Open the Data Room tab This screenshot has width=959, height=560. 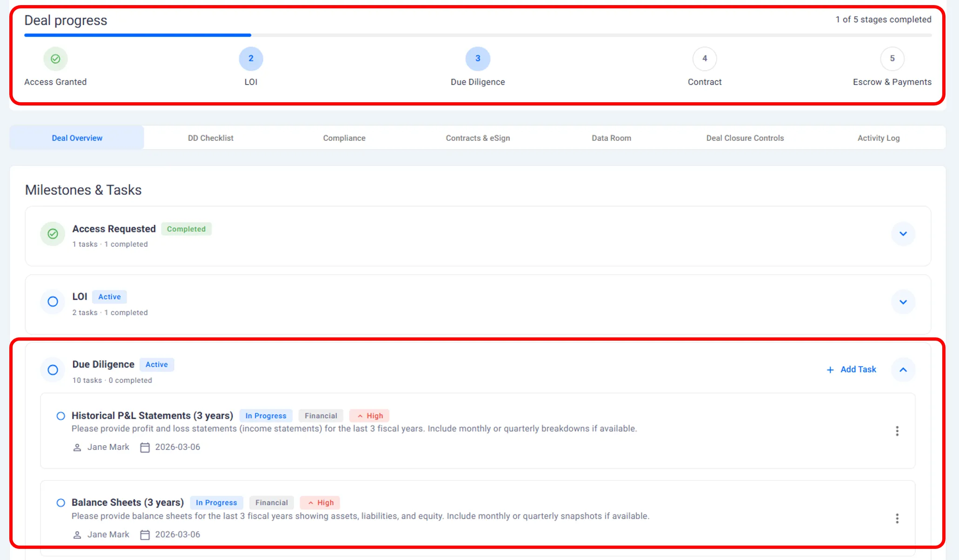point(611,138)
